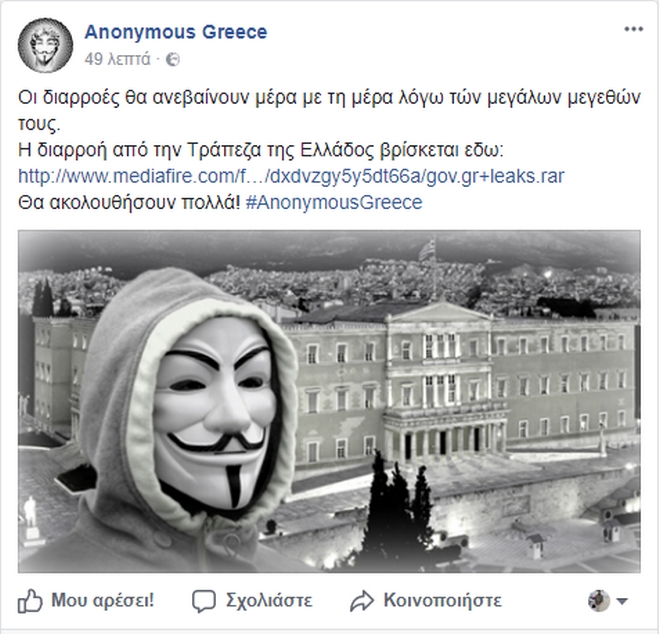Open the mediafire gov.gr+leaks.rar link
The height and width of the screenshot is (634, 660).
pyautogui.click(x=291, y=176)
